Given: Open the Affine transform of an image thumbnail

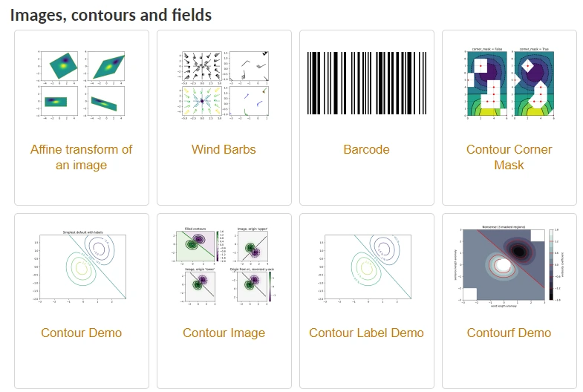Looking at the screenshot, I should point(82,84).
